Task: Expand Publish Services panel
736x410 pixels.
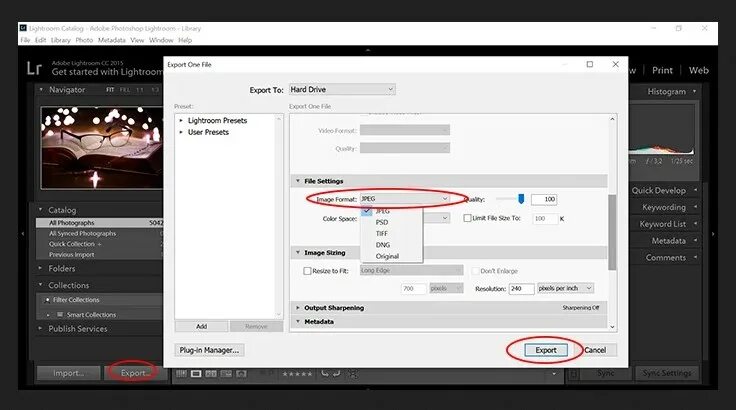Action: pyautogui.click(x=40, y=328)
